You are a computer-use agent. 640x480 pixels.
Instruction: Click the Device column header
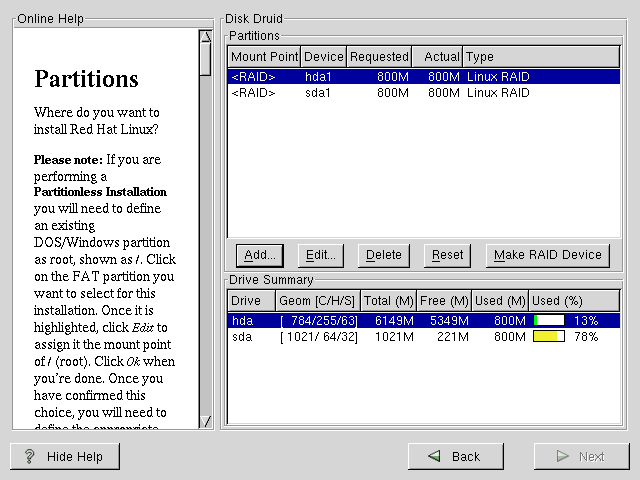click(323, 57)
